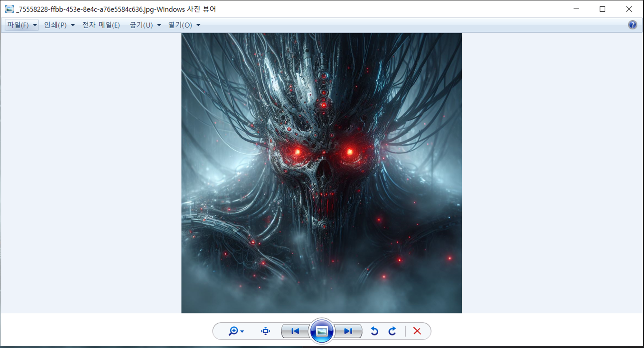The width and height of the screenshot is (644, 348).
Task: Click the magnifier zoom icon
Action: coord(233,331)
